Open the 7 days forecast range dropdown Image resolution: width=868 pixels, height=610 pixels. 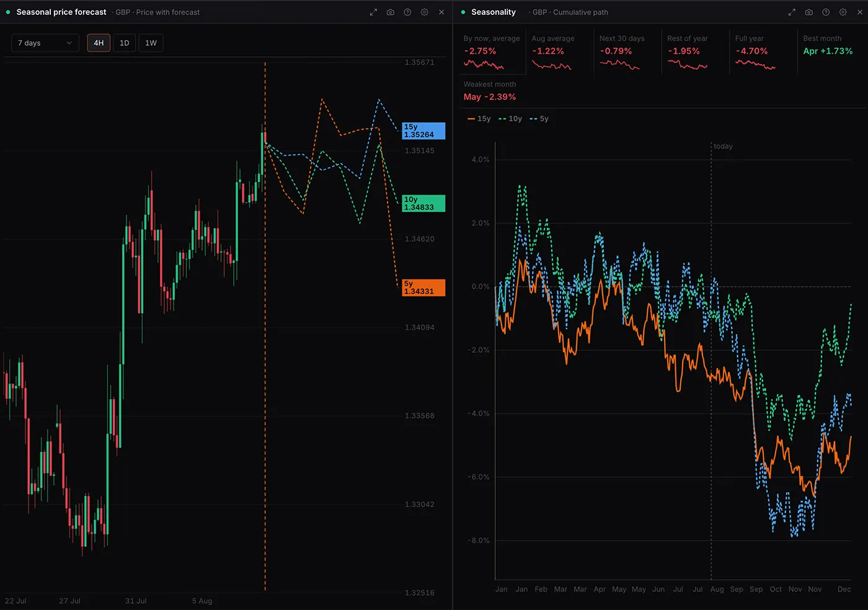click(x=45, y=43)
